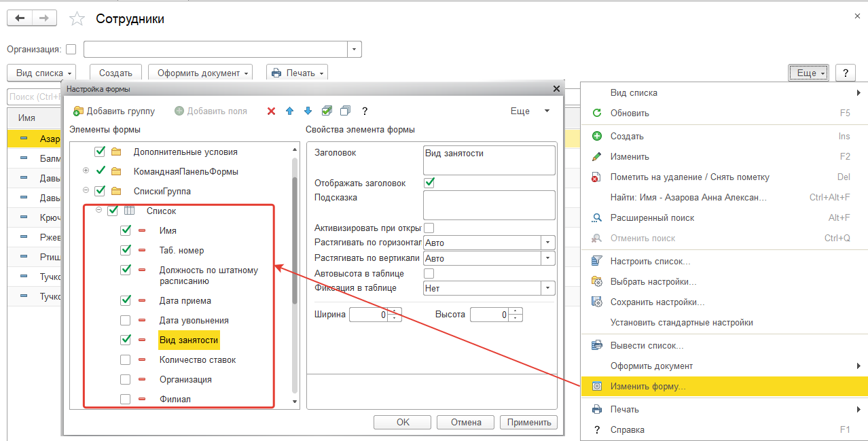Open Оформить документ submenu in Еще menu

click(724, 366)
